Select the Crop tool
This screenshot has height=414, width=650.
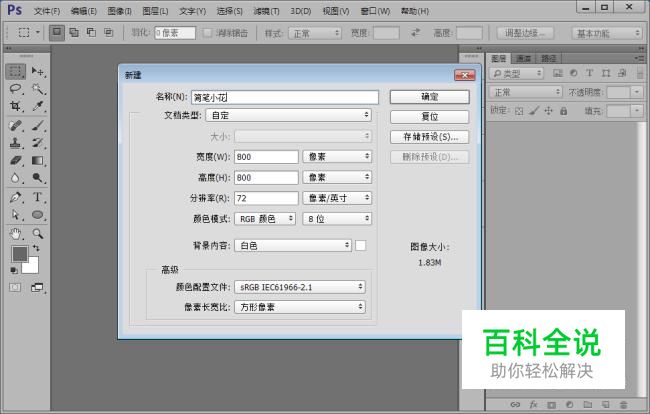16,106
